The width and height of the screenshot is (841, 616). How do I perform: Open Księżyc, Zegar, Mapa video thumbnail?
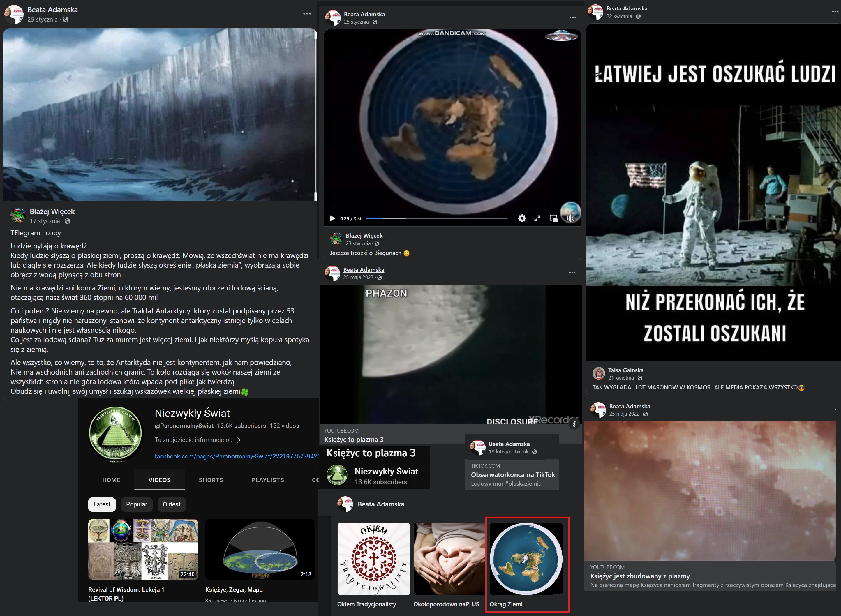pyautogui.click(x=260, y=549)
